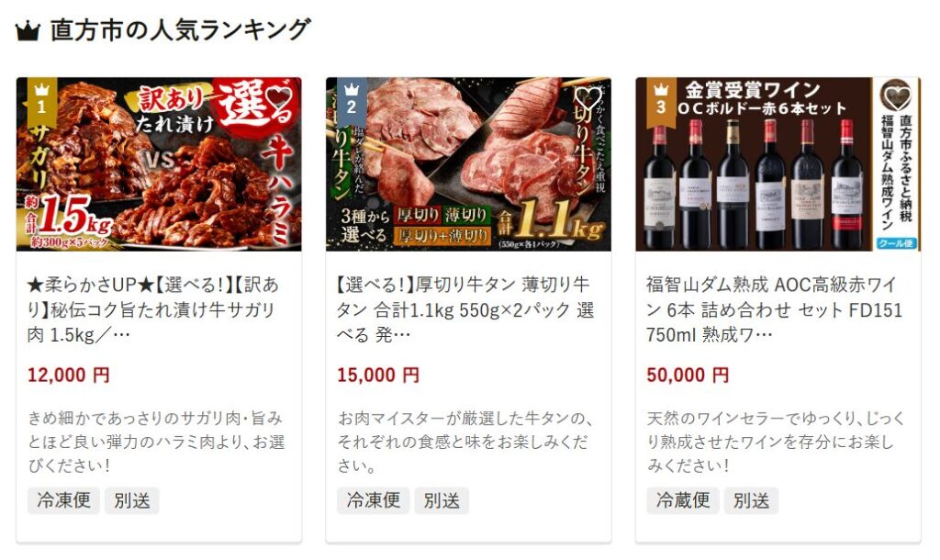Open the beef tongue 1.1kg product image
The width and height of the screenshot is (940, 560).
[468, 164]
